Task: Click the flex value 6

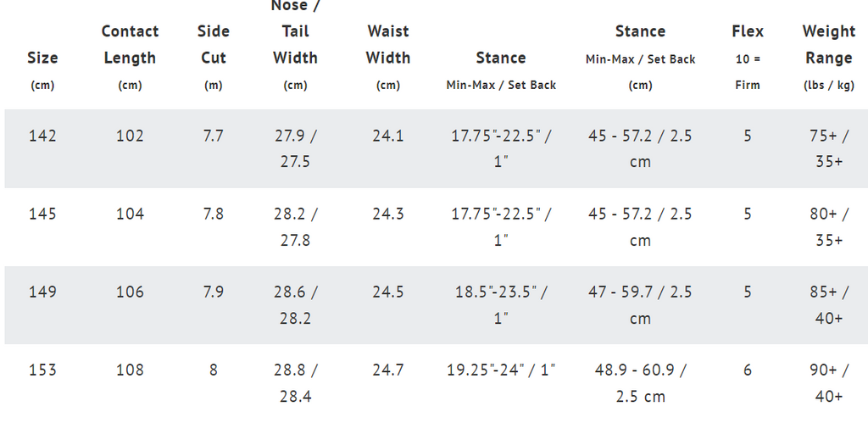Action: tap(748, 370)
